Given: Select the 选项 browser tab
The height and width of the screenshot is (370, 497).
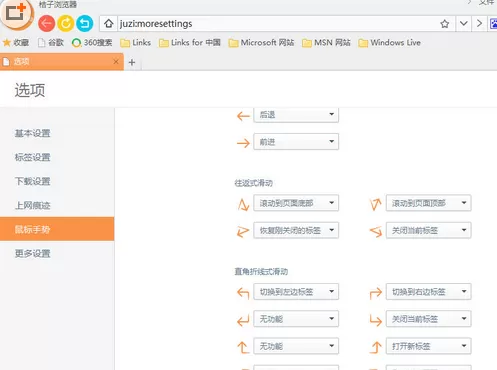Looking at the screenshot, I should 62,62.
